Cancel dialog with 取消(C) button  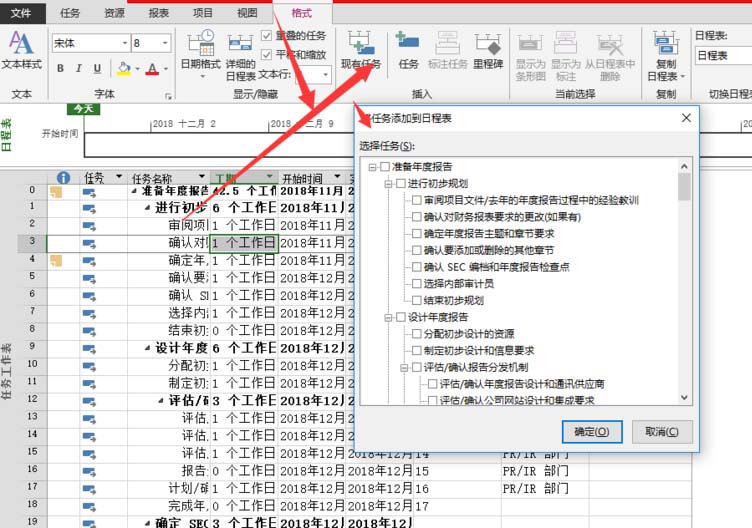662,432
